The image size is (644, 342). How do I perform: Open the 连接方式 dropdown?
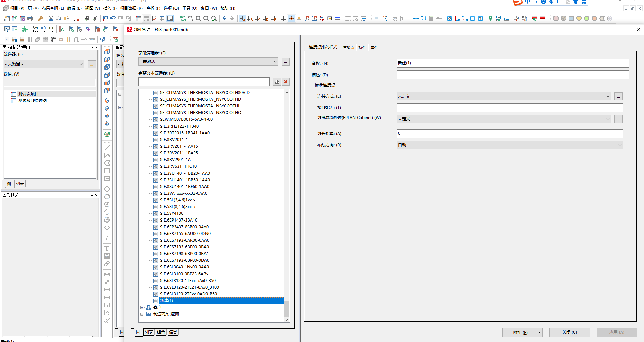pyautogui.click(x=504, y=96)
